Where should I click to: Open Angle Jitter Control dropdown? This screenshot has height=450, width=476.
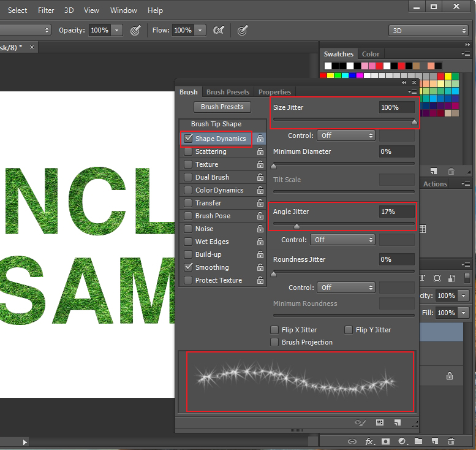click(342, 240)
